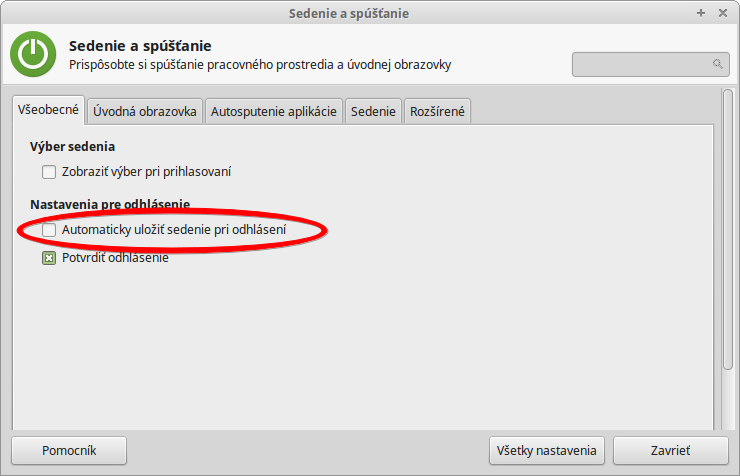This screenshot has width=740, height=476.
Task: Click the magnifier icon in search box
Action: [717, 64]
